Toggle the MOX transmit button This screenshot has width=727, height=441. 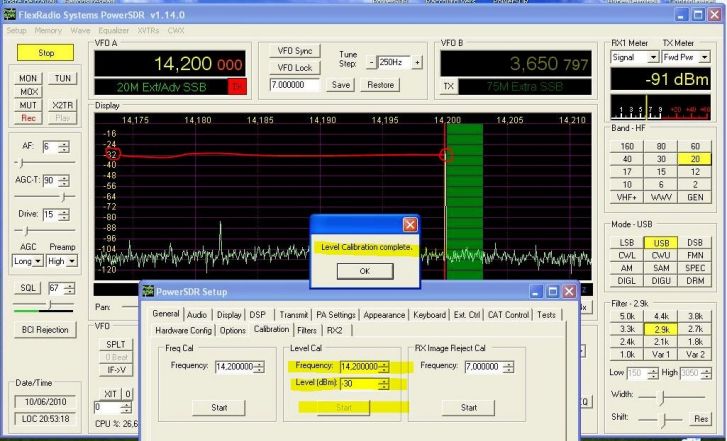[29, 92]
